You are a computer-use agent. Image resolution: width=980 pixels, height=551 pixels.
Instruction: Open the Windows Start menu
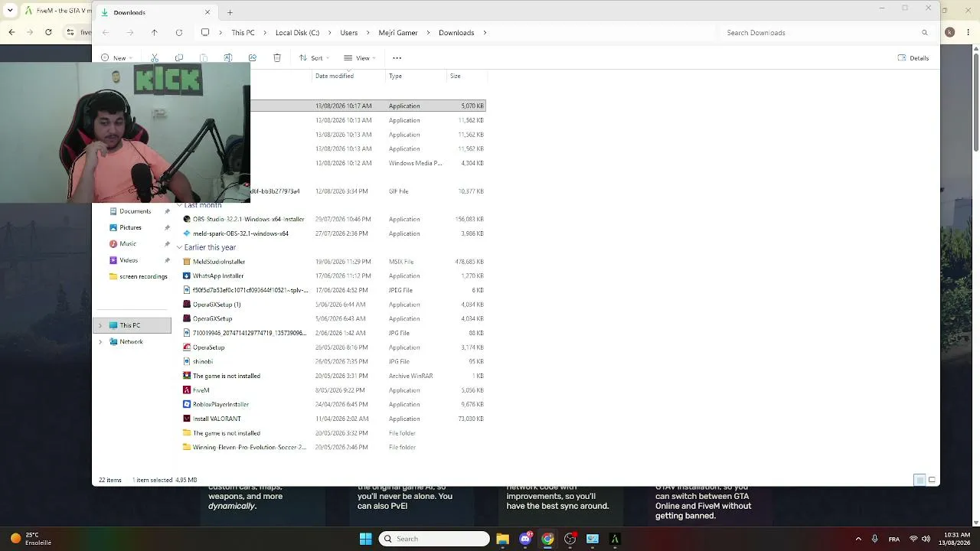[x=365, y=539]
